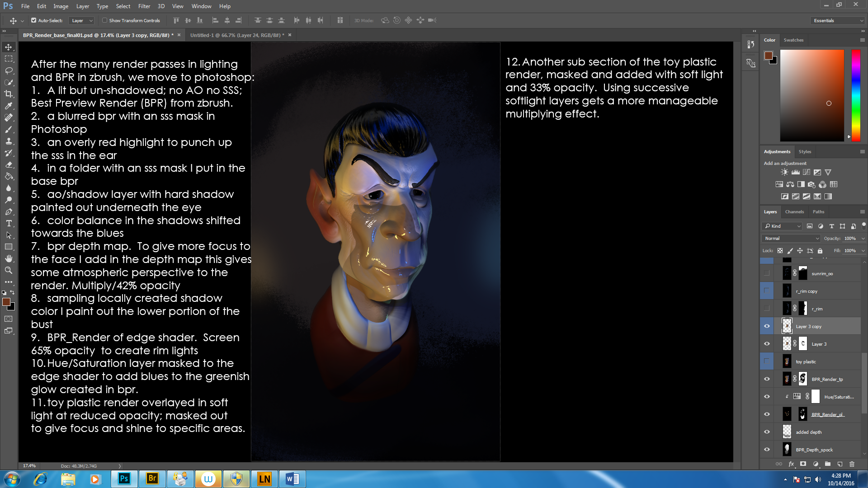Viewport: 868px width, 488px height.
Task: Click add layer style fx icon
Action: pyautogui.click(x=791, y=464)
